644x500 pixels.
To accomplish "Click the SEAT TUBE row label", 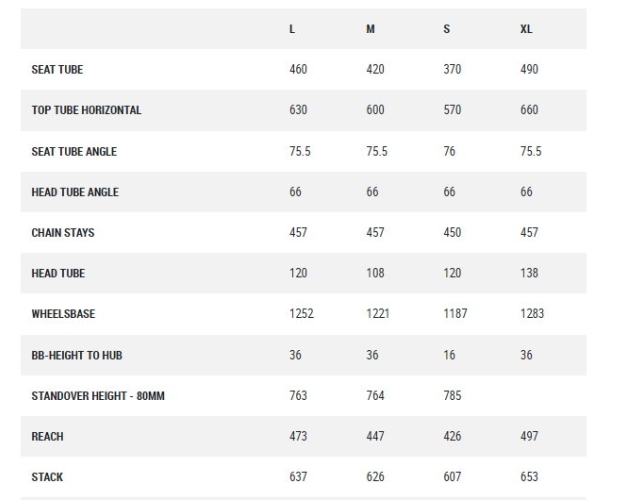I will [57, 70].
